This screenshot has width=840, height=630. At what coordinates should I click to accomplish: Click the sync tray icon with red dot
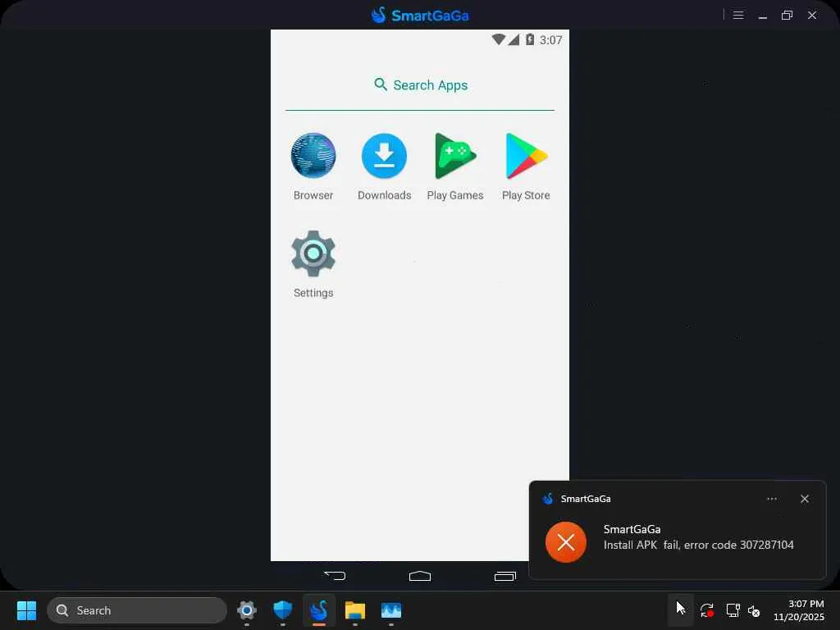click(707, 610)
